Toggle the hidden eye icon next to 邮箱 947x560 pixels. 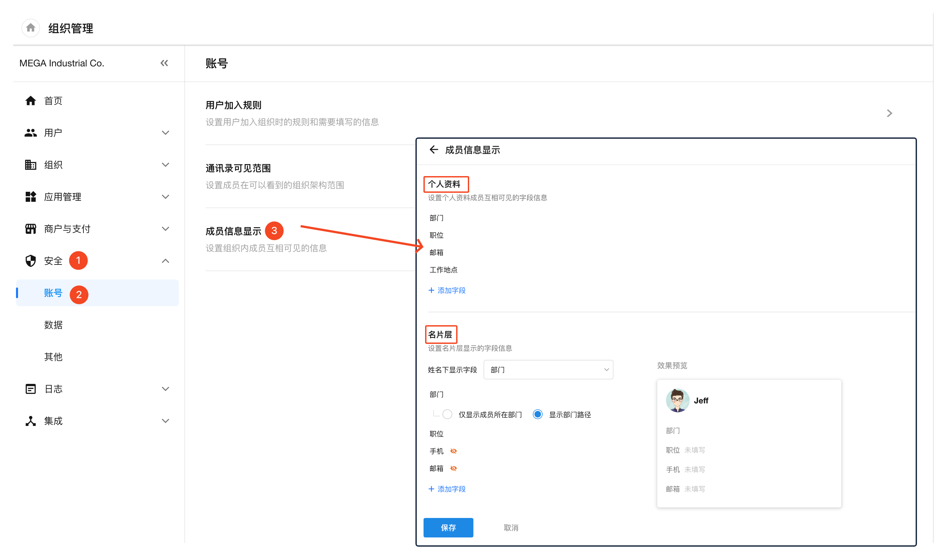454,468
